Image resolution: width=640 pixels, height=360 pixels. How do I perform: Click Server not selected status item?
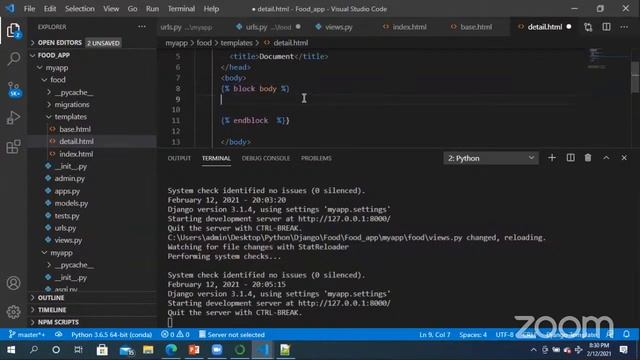pos(231,335)
